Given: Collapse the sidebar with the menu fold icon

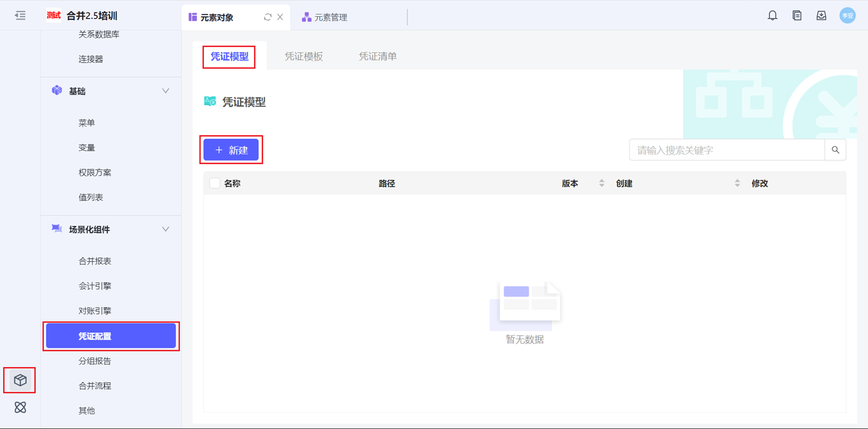Looking at the screenshot, I should coord(20,16).
